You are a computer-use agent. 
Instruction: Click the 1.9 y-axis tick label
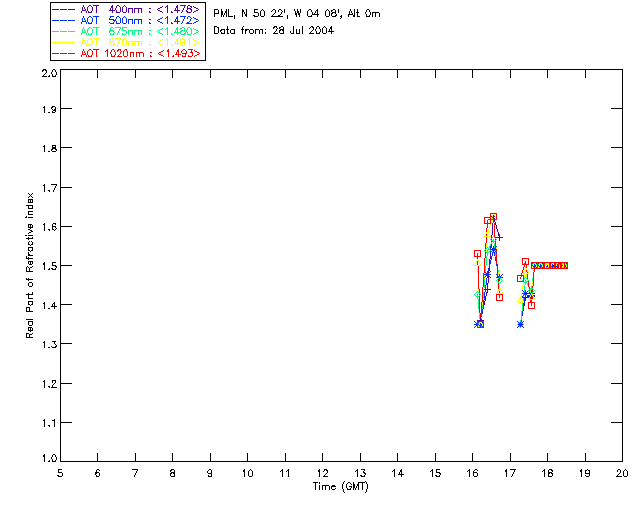point(49,109)
